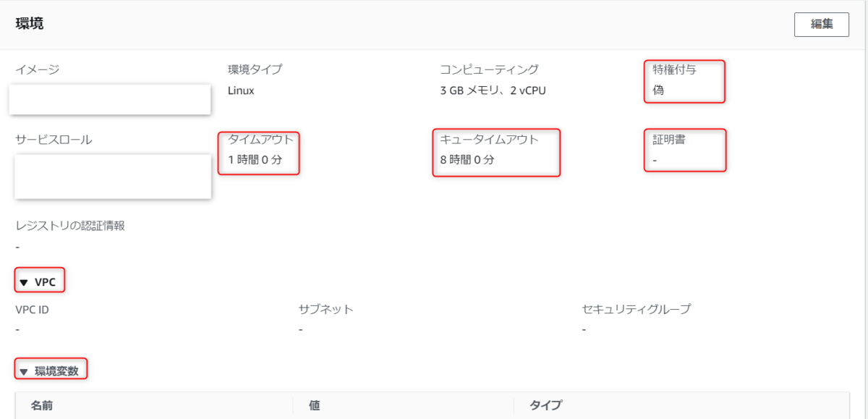Select the サービスロール label
Screen dimensions: 868x419
[x=54, y=140]
